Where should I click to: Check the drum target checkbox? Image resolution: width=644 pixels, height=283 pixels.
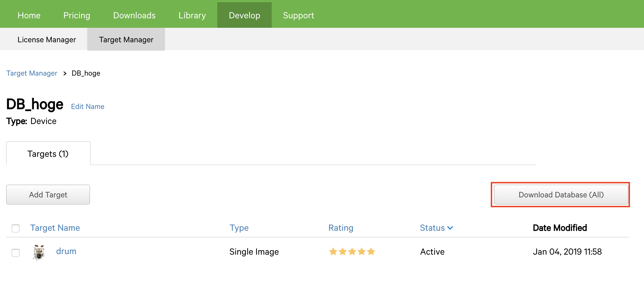click(x=16, y=253)
